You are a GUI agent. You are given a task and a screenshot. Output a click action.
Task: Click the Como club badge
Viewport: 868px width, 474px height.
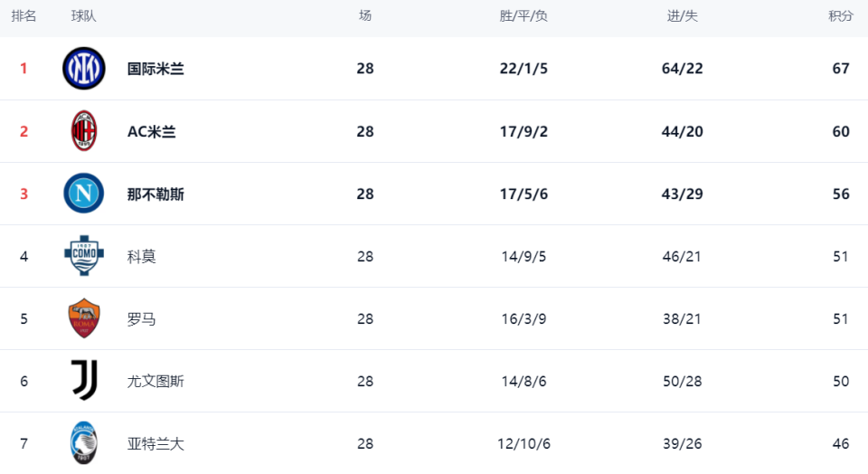tap(84, 256)
